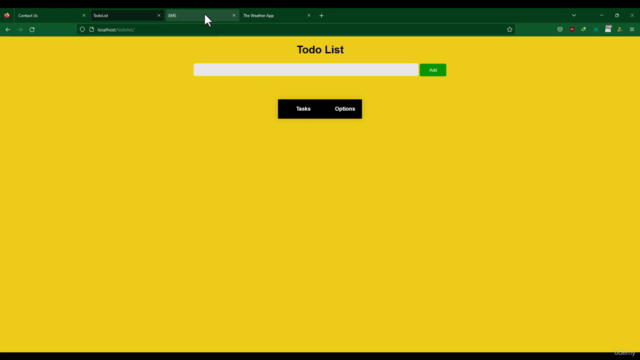Open the Pocket shield toolbar icon
The width and height of the screenshot is (640, 360).
click(x=560, y=29)
